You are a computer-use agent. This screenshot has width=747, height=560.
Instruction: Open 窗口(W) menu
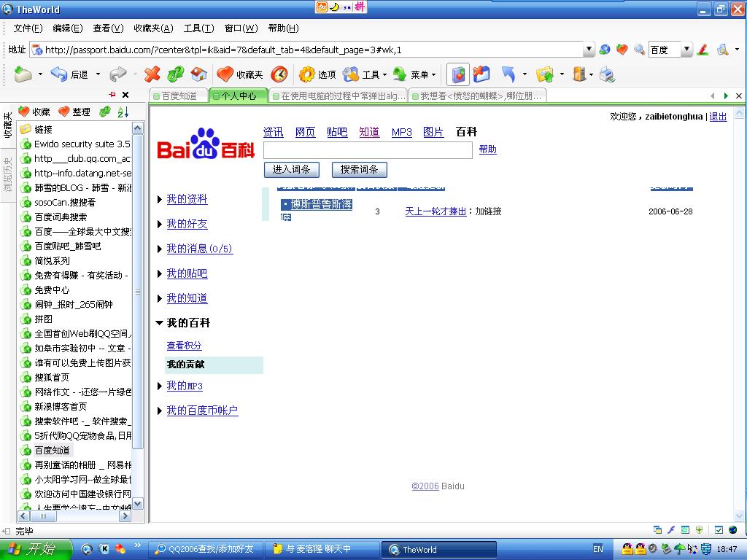pos(241,28)
